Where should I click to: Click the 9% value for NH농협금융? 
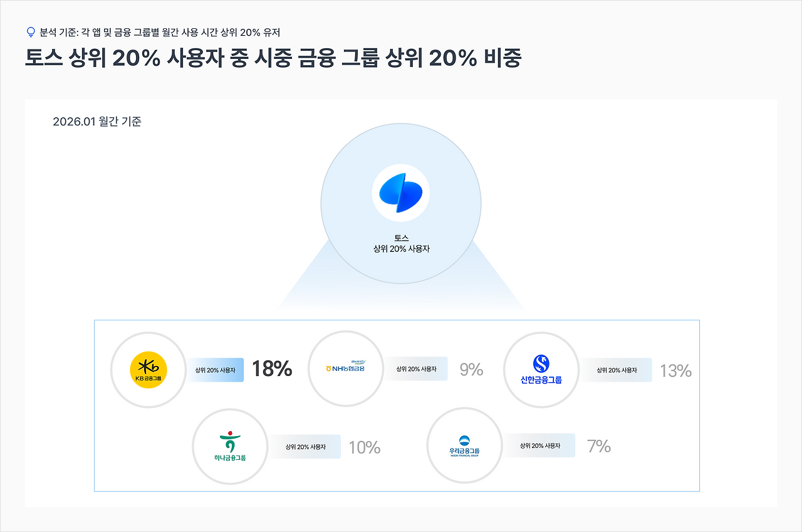pyautogui.click(x=471, y=370)
